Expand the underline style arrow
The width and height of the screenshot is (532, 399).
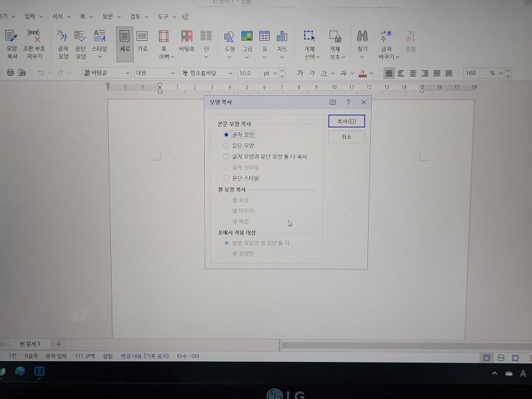click(x=333, y=73)
